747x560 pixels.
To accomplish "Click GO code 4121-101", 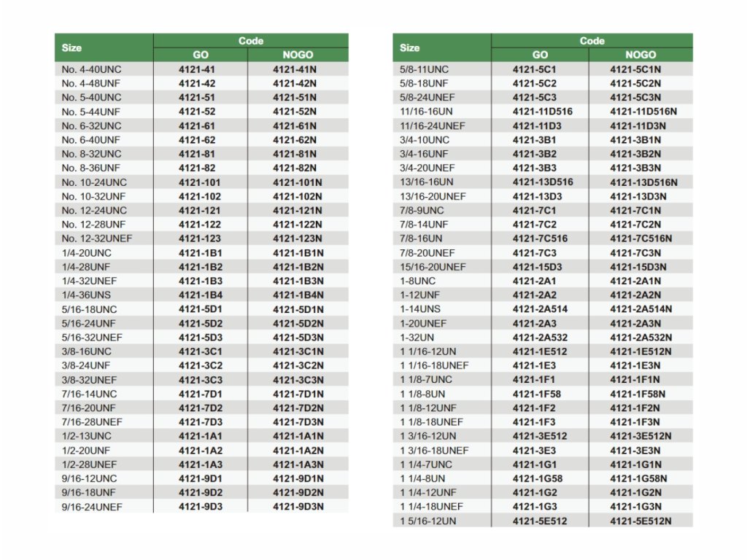I will click(199, 182).
